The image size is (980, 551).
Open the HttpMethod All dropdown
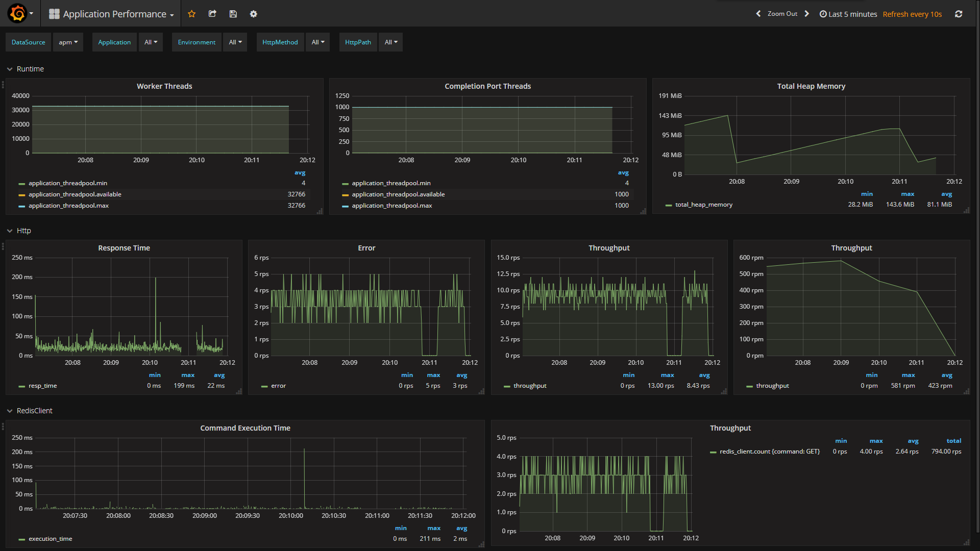pyautogui.click(x=318, y=42)
